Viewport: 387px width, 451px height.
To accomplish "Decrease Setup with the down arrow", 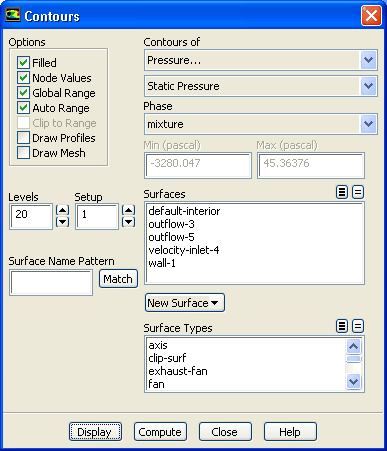I will (x=128, y=222).
